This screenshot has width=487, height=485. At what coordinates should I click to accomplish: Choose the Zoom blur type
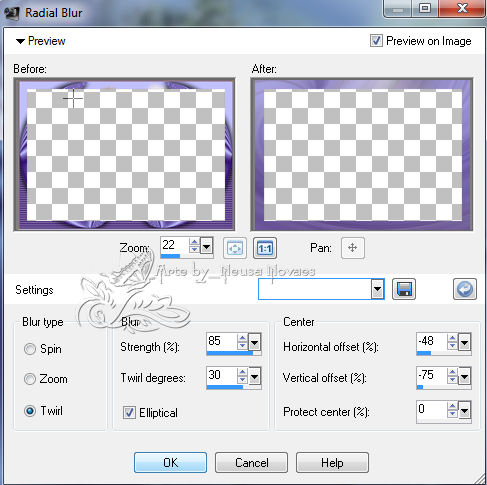30,379
